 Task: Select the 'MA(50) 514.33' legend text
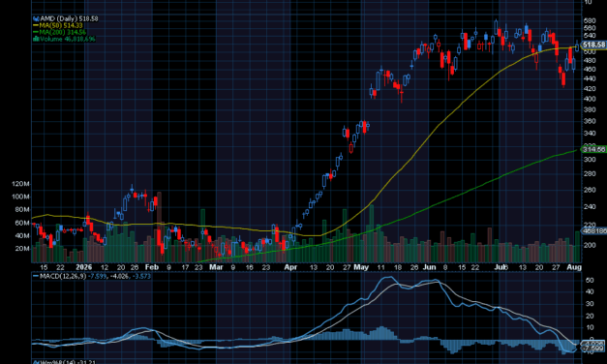[61, 25]
